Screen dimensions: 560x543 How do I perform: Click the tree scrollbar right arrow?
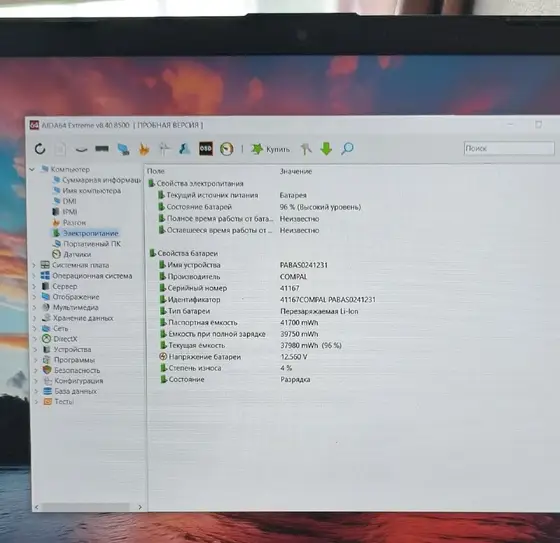(140, 507)
